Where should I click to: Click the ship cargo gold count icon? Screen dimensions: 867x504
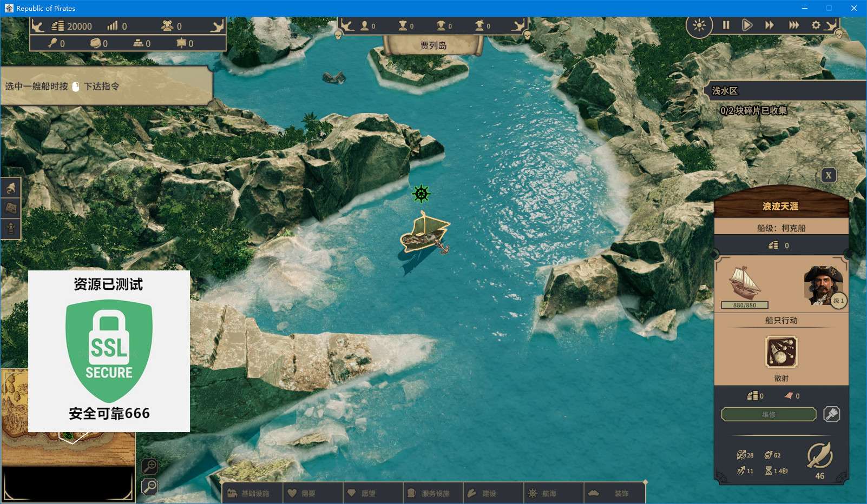point(773,246)
